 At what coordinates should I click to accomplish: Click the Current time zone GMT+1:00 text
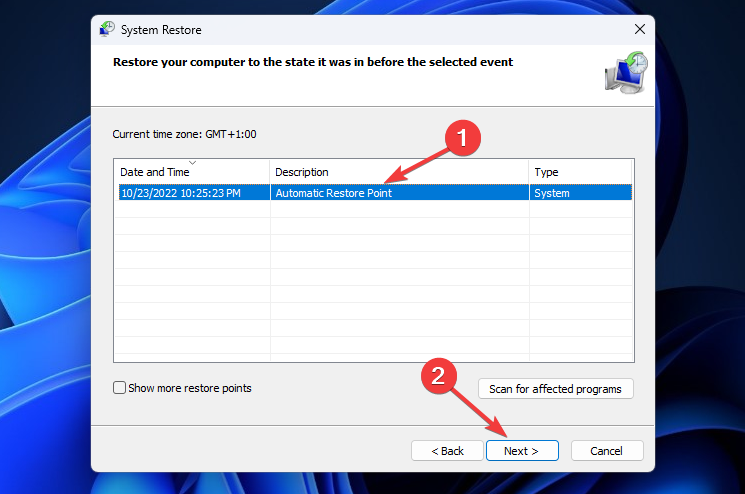tap(184, 134)
